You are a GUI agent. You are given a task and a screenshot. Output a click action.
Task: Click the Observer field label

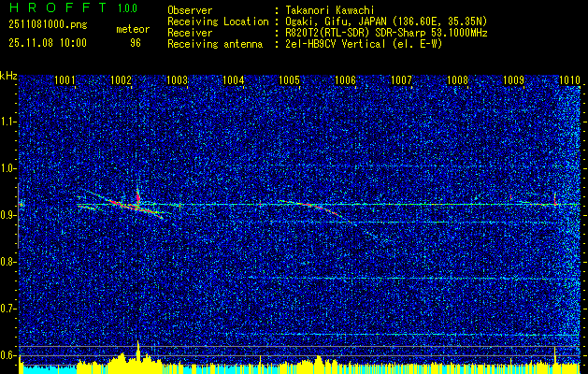(x=190, y=10)
